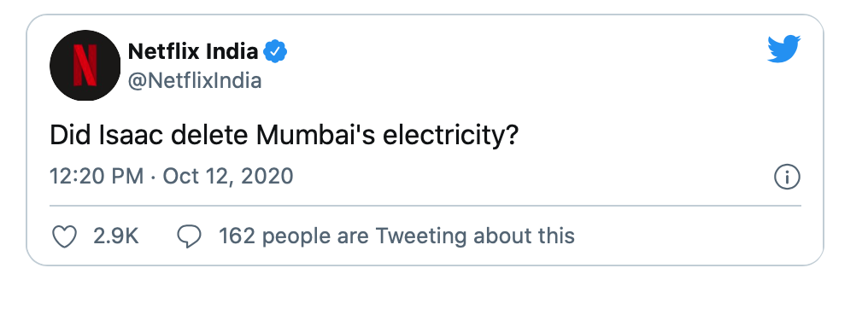This screenshot has width=868, height=309.
Task: Open the Netflix India display name
Action: click(x=192, y=51)
